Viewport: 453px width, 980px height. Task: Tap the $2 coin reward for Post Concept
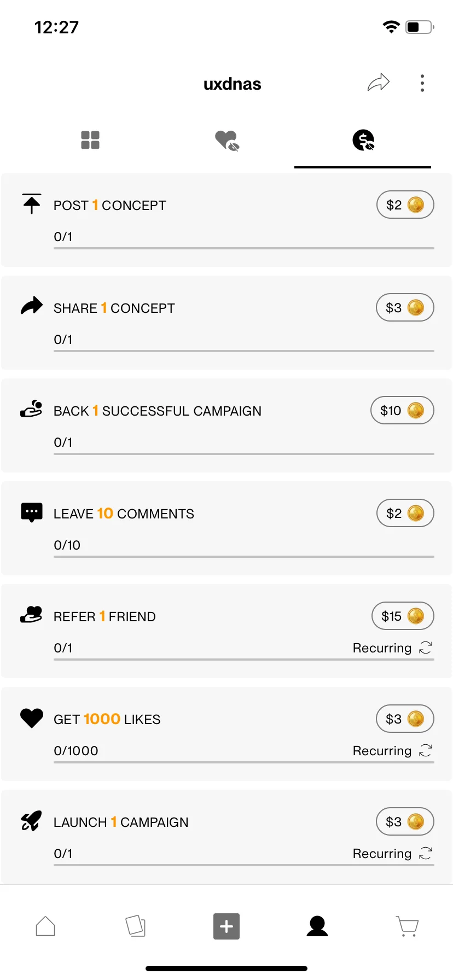tap(405, 205)
